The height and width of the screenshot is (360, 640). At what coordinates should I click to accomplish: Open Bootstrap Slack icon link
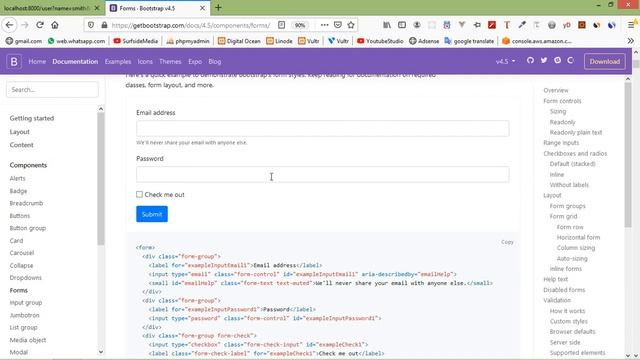(557, 60)
